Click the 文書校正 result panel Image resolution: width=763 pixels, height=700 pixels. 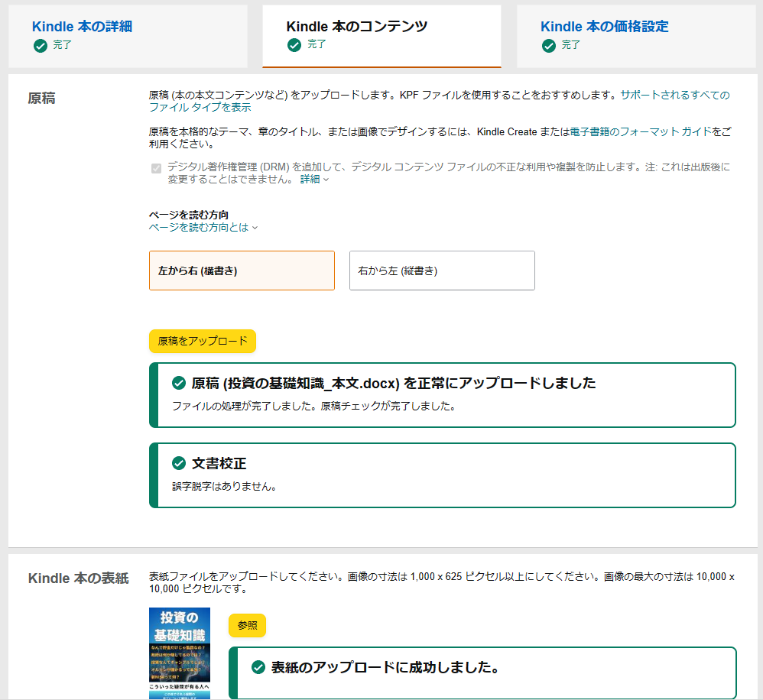click(443, 475)
